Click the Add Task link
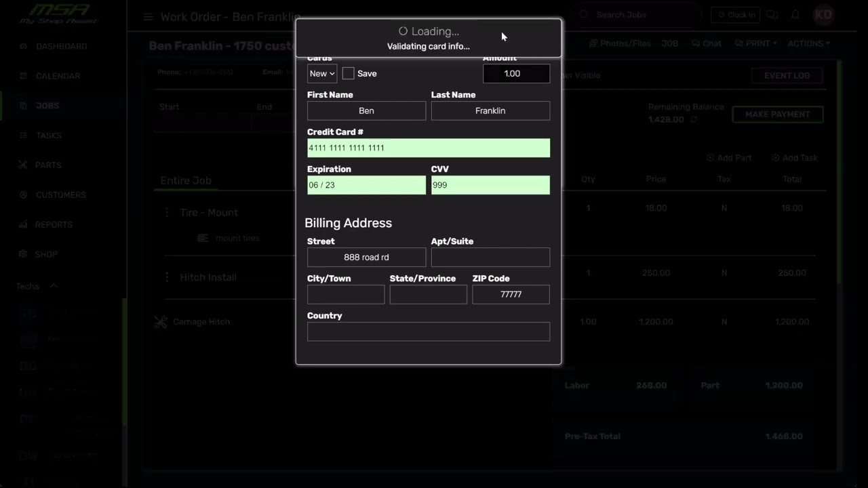This screenshot has height=488, width=868. coord(795,158)
